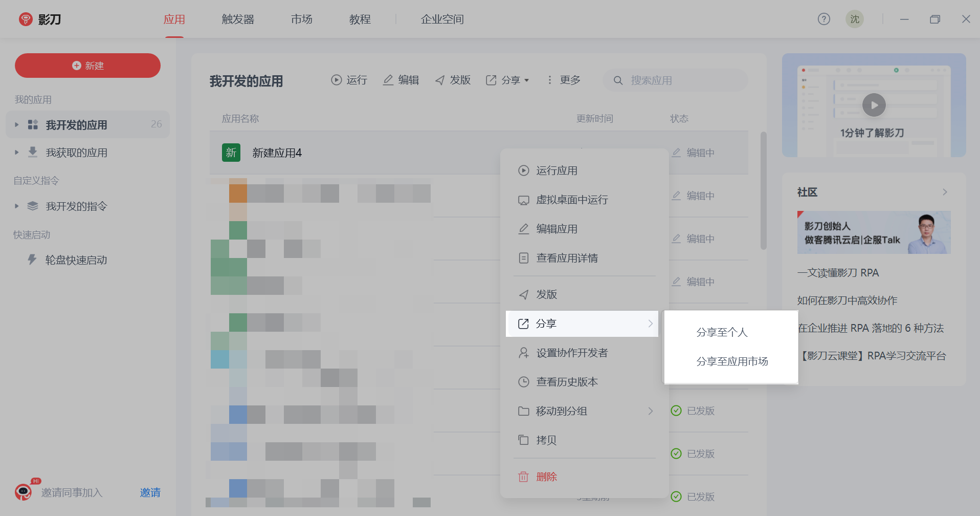The height and width of the screenshot is (516, 980).
Task: Click the magnifier icon in search box
Action: 618,80
